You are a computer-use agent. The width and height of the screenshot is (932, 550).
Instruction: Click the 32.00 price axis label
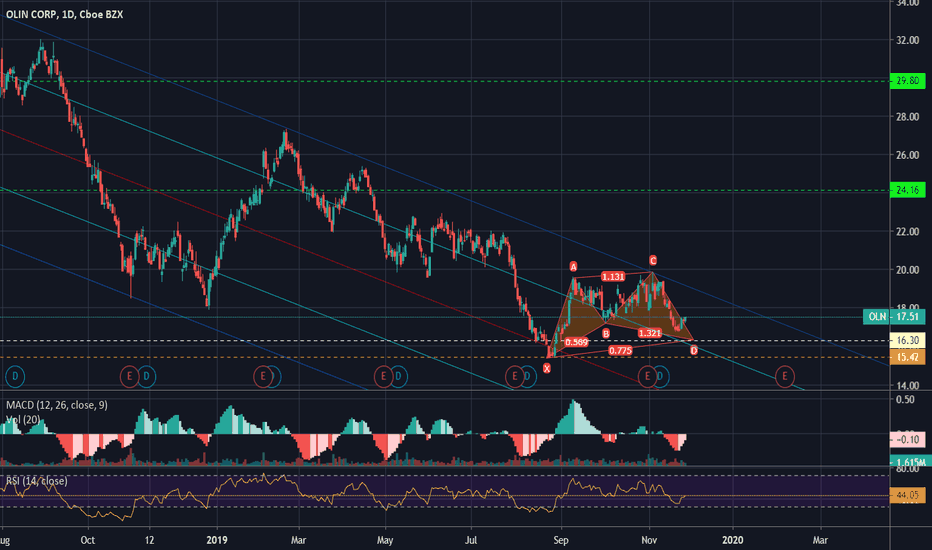click(907, 40)
